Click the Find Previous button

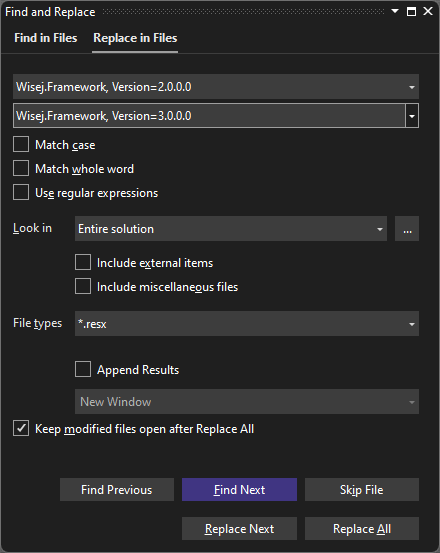[x=117, y=490]
